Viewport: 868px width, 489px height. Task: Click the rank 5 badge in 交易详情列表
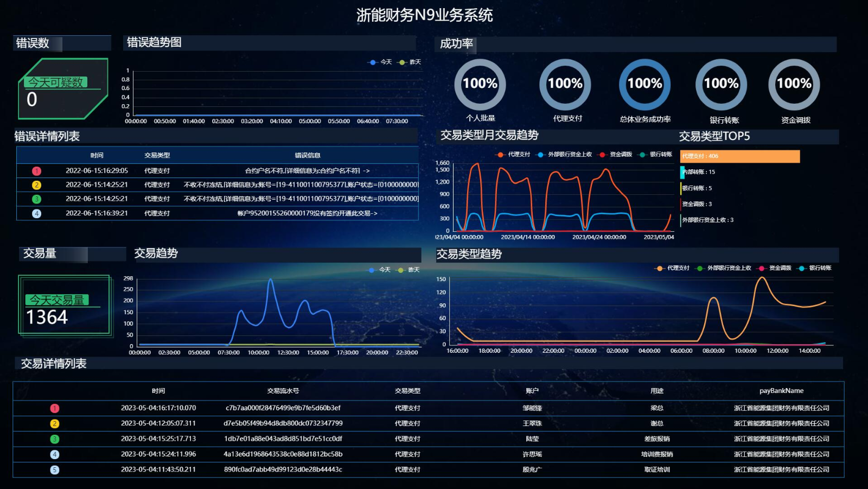(54, 470)
